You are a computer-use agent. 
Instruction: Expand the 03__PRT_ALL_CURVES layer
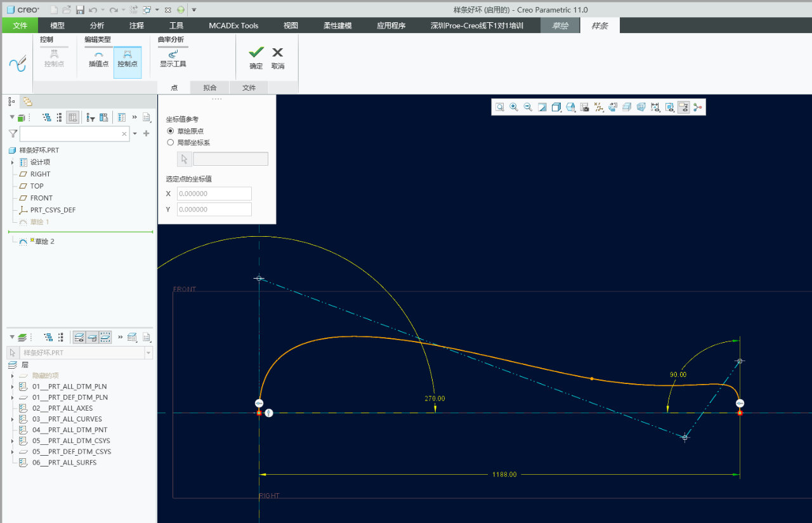pos(13,419)
